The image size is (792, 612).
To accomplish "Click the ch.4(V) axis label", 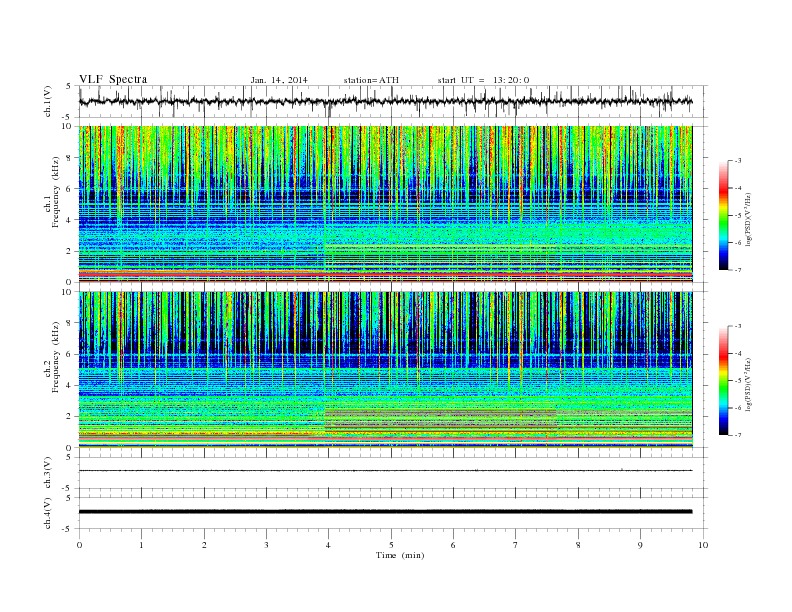I will coord(47,513).
